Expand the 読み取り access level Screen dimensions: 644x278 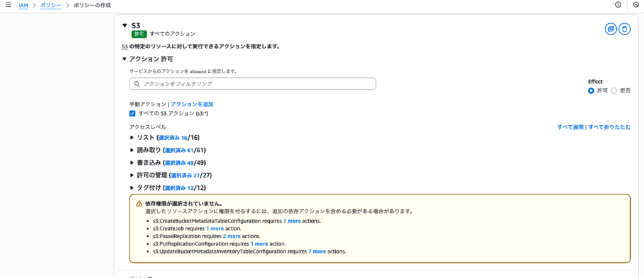point(133,150)
